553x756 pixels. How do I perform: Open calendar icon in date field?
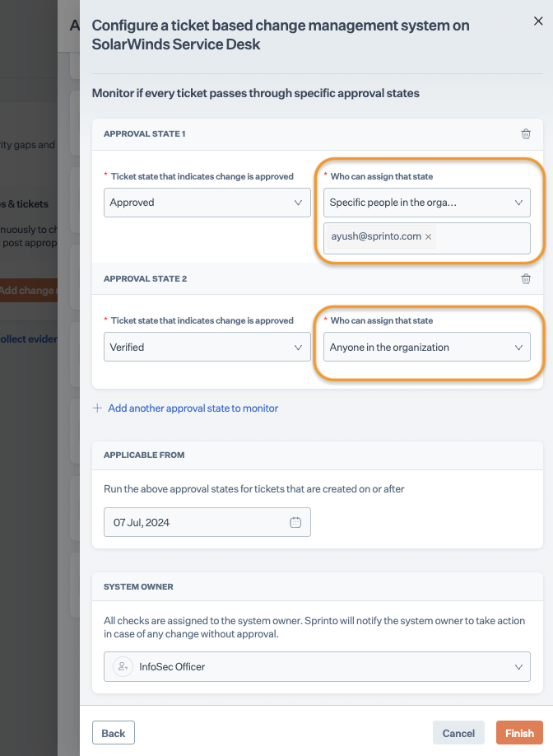click(295, 522)
